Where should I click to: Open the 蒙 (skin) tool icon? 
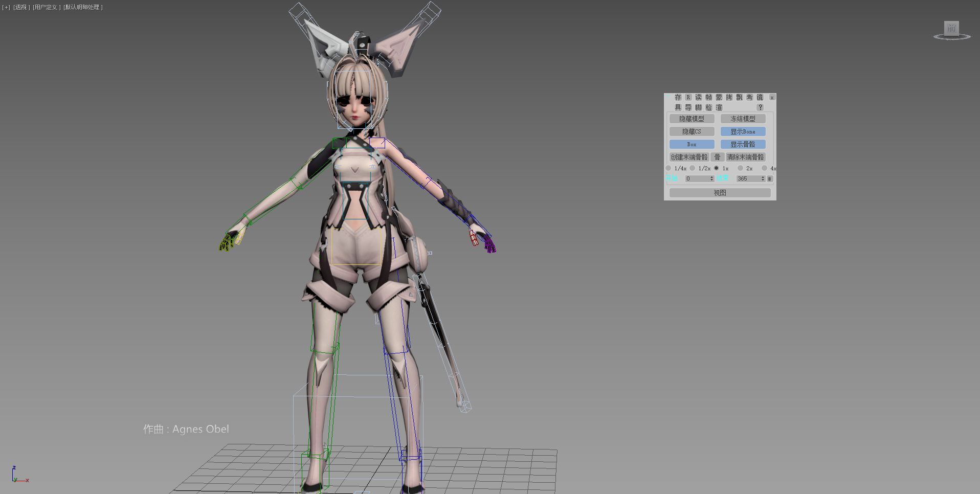(x=719, y=97)
